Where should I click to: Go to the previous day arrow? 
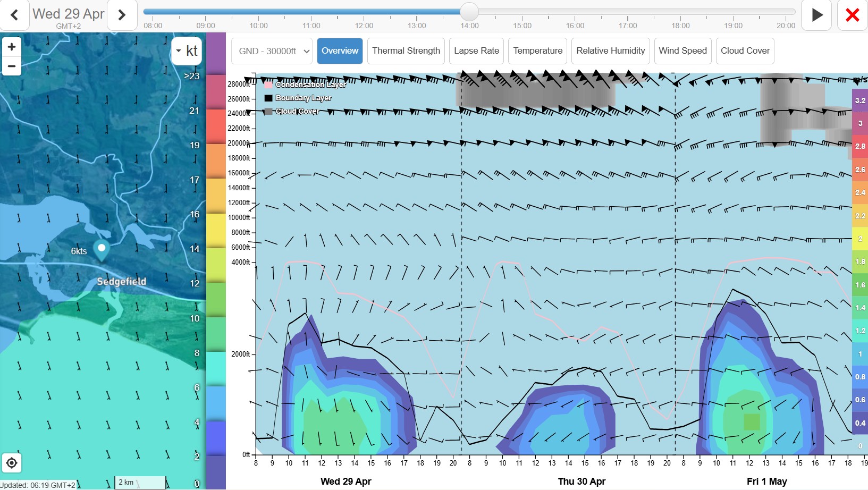pyautogui.click(x=14, y=15)
